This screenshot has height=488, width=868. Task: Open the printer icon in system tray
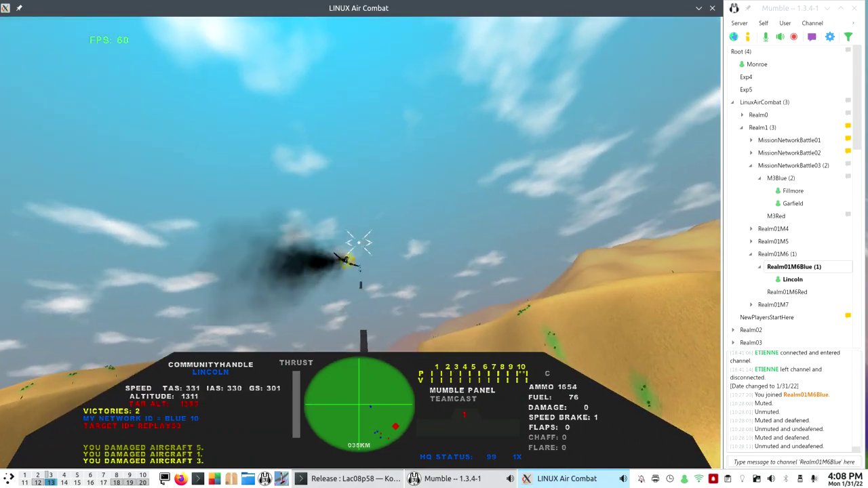click(x=655, y=479)
